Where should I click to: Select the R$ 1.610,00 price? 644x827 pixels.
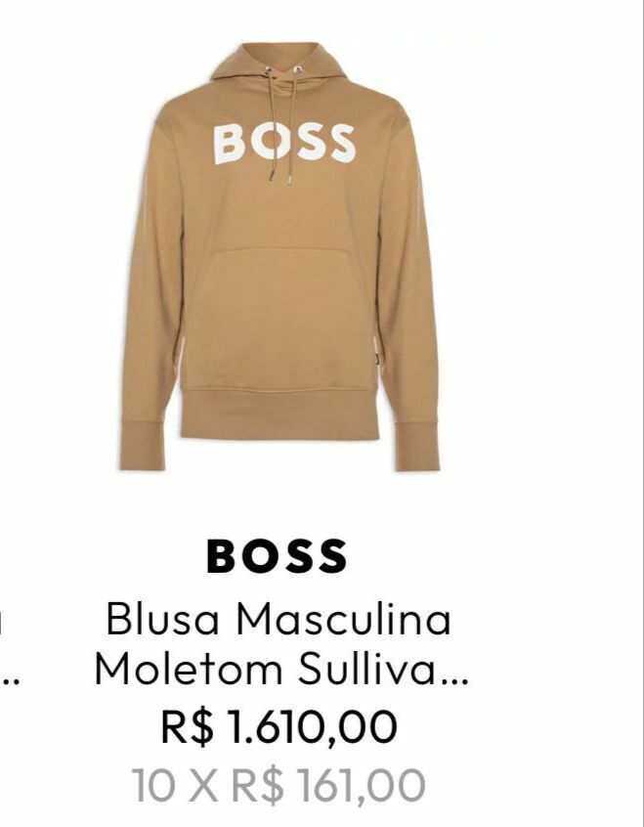point(279,726)
